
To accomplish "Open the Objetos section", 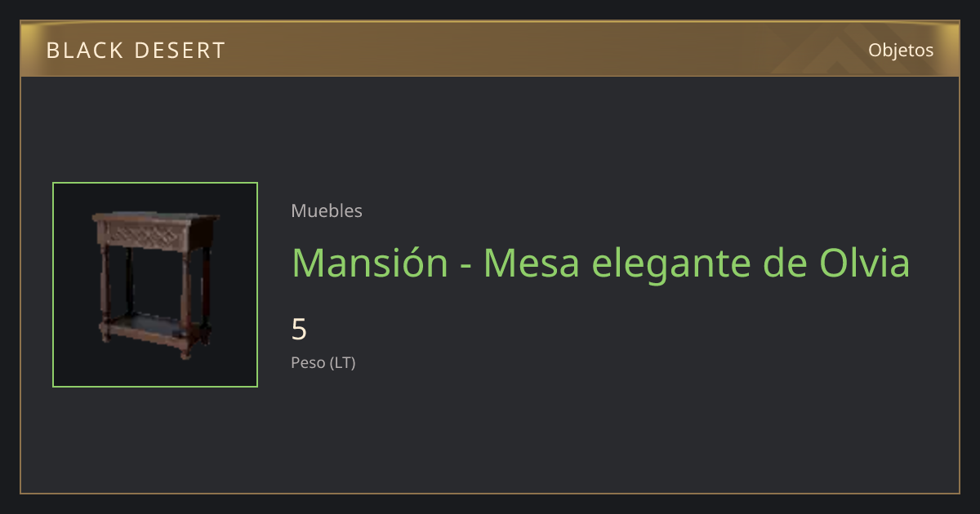I will tap(901, 50).
